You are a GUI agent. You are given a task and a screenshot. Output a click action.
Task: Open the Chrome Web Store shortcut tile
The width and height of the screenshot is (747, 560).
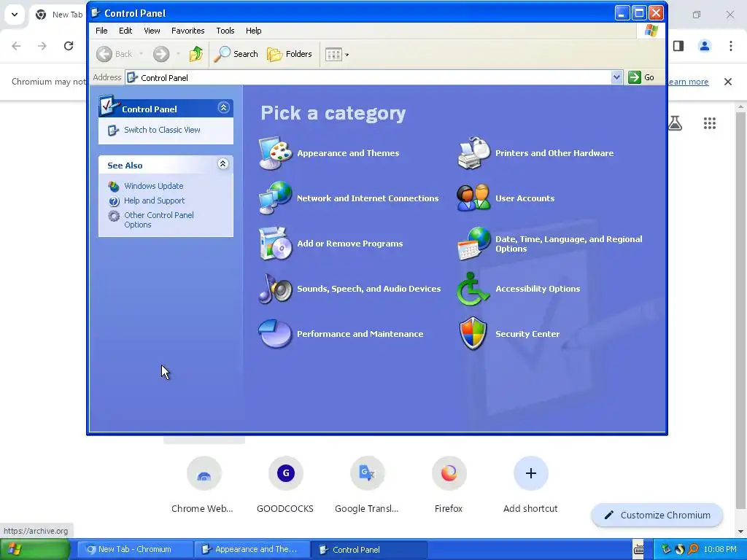[204, 485]
